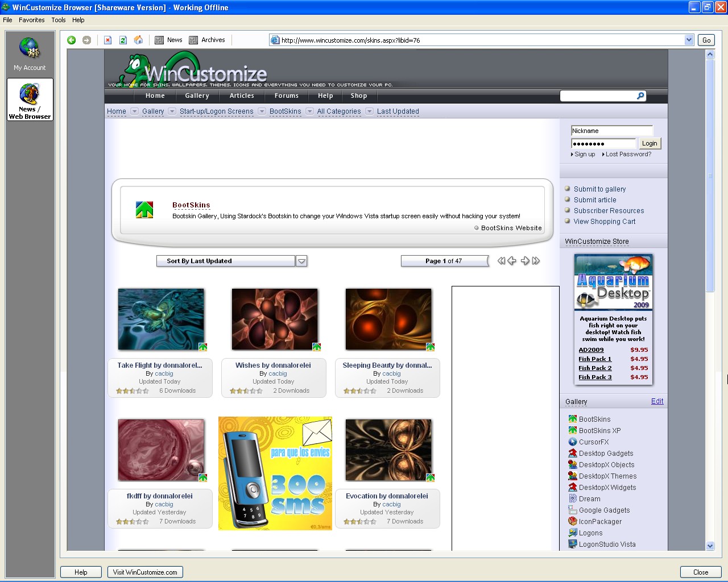Click the LogonStudio Vista gallery icon

[573, 544]
